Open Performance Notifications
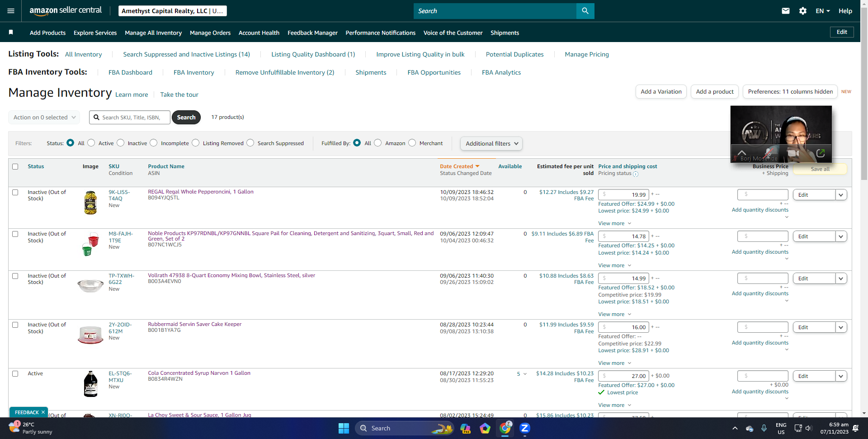The width and height of the screenshot is (868, 439). tap(381, 33)
